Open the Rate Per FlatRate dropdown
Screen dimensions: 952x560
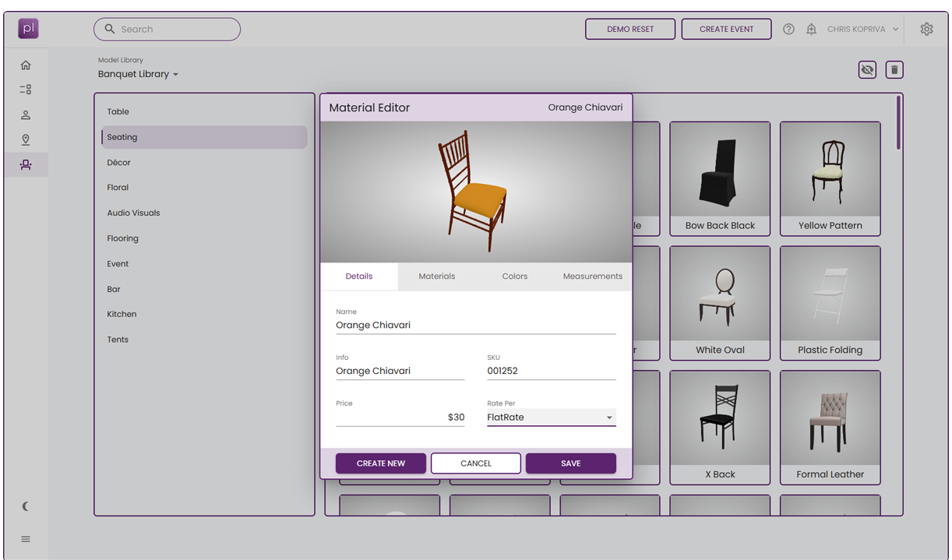pyautogui.click(x=551, y=417)
